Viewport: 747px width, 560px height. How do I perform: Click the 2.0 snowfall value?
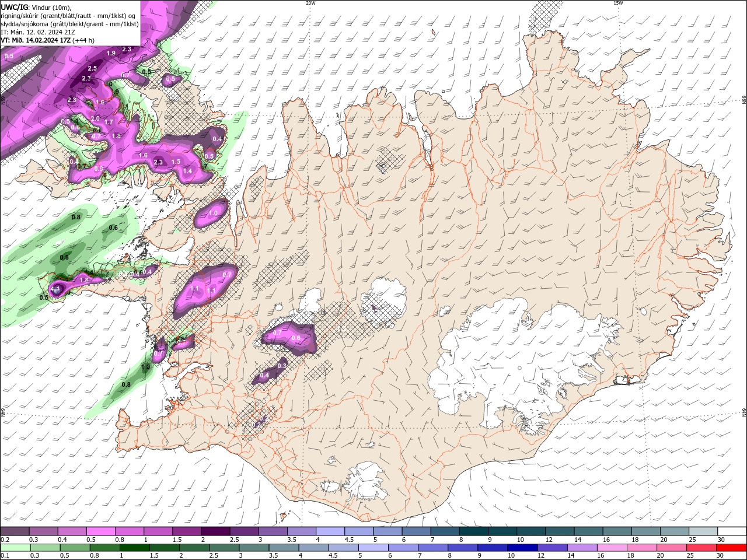pos(95,118)
